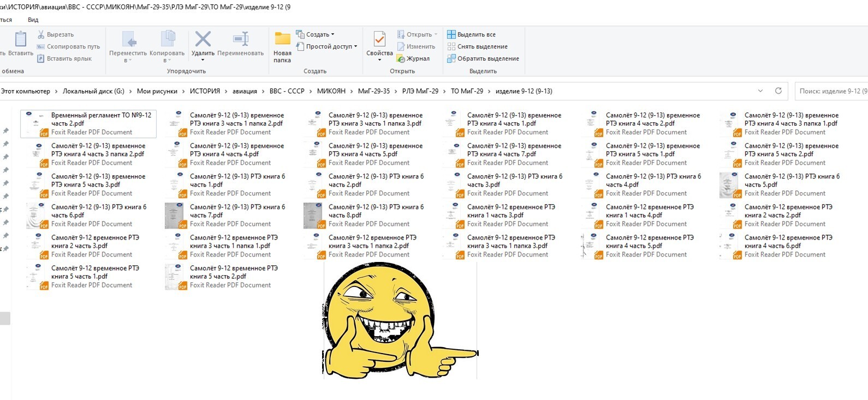Click МИКОЯН breadcrumb in address bar
868x400 pixels.
pyautogui.click(x=331, y=91)
